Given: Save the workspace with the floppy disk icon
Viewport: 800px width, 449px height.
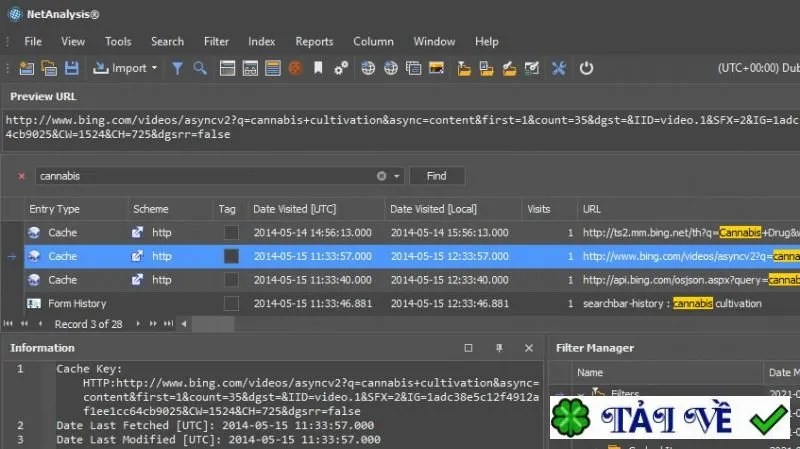Looking at the screenshot, I should [71, 68].
